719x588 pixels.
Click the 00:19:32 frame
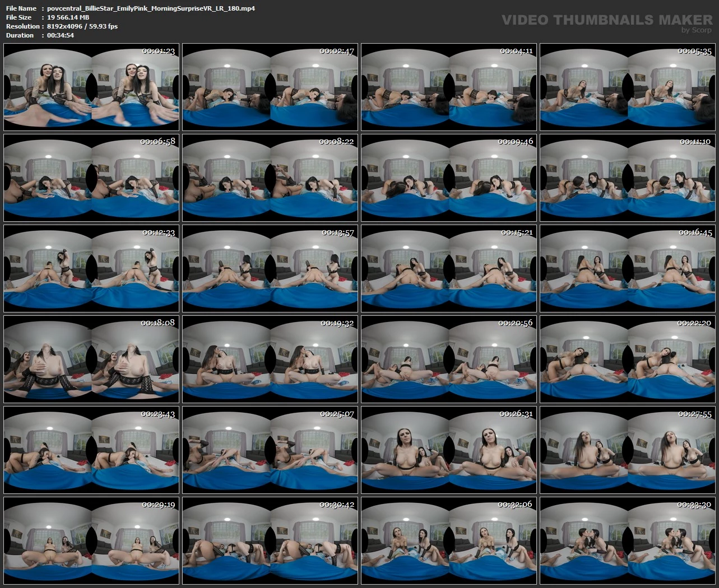[270, 359]
